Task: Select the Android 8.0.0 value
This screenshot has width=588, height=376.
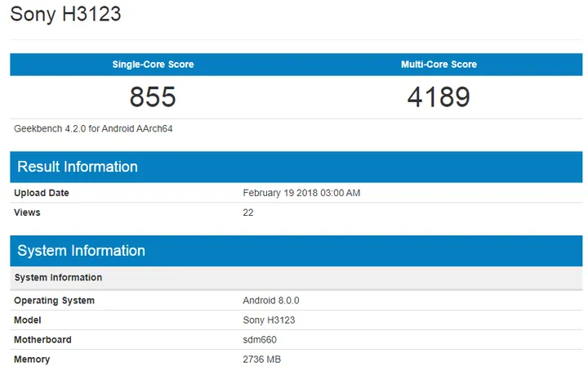Action: coord(271,301)
